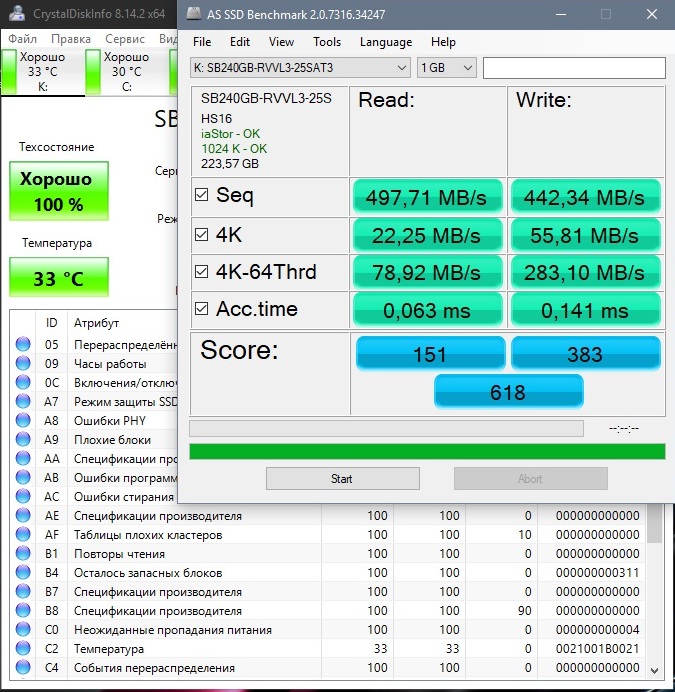The height and width of the screenshot is (692, 675).
Task: Click the attribute list scrollbar thumb
Action: (x=655, y=523)
